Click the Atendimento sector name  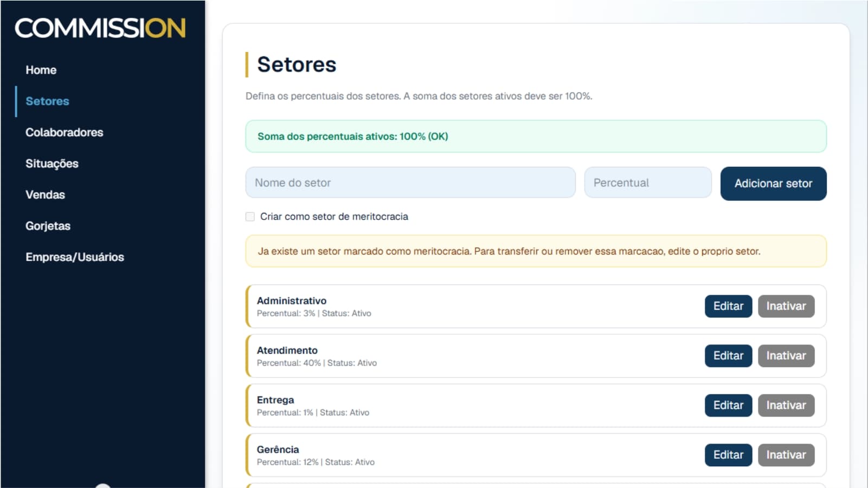[287, 350]
